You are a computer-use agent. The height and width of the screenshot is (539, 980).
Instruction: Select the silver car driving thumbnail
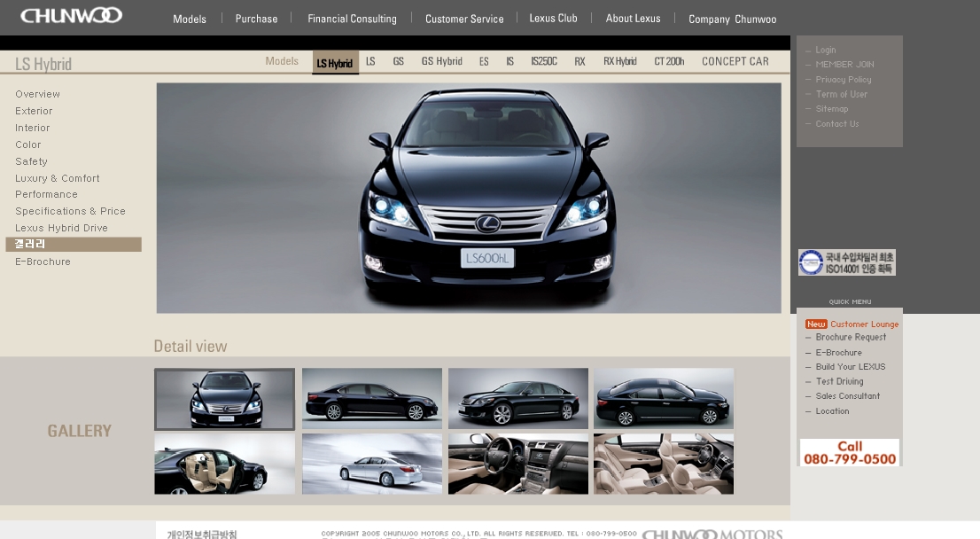click(x=371, y=464)
